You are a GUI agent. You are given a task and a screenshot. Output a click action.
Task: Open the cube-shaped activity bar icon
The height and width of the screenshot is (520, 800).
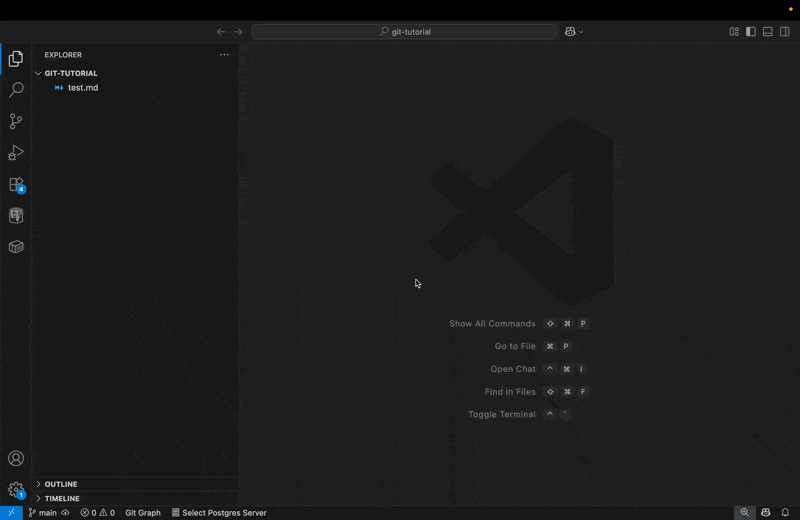click(x=16, y=247)
